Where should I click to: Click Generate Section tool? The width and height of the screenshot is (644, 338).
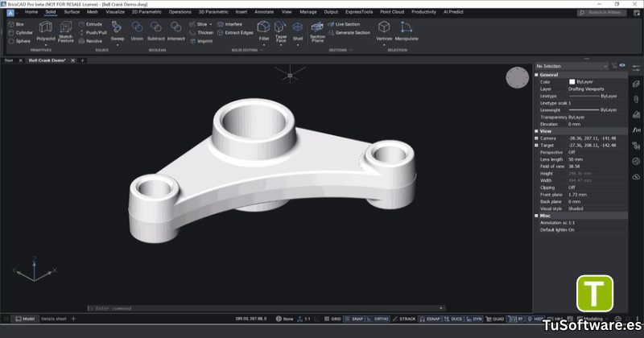tap(349, 32)
